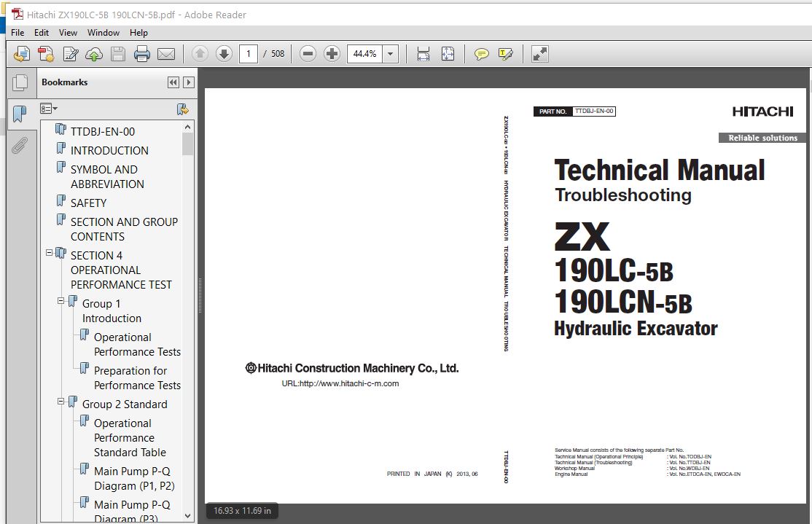
Task: Click the find current bookmark icon
Action: pyautogui.click(x=182, y=109)
